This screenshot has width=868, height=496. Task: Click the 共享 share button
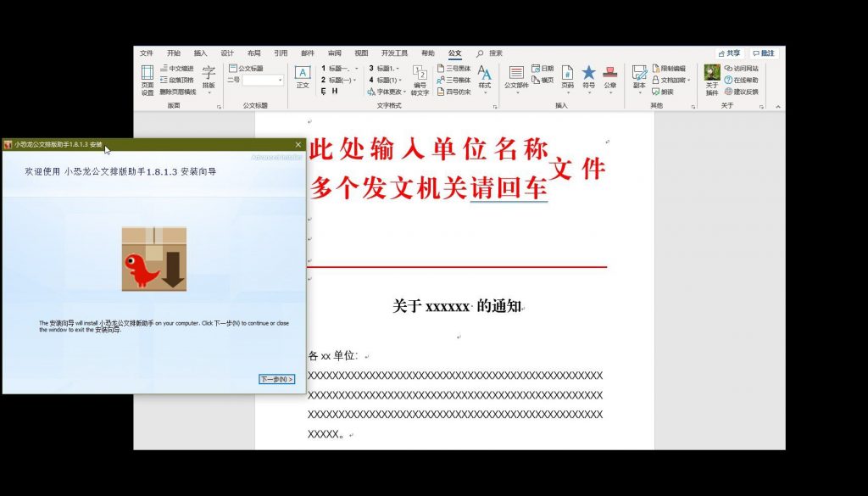tap(730, 53)
